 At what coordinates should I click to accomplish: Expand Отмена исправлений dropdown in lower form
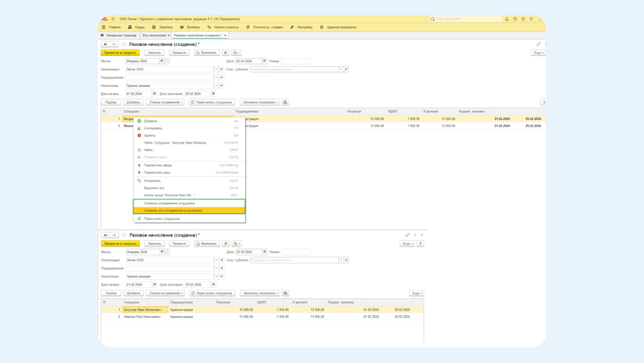tap(165, 293)
